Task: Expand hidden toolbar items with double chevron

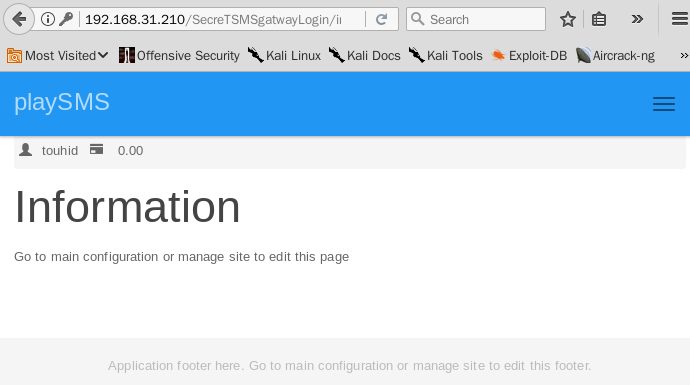Action: pos(637,19)
